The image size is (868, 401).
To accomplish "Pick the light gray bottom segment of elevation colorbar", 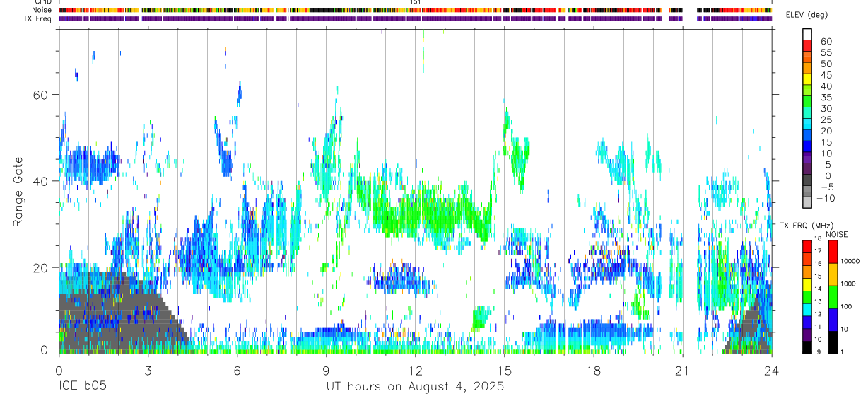I will (x=807, y=202).
